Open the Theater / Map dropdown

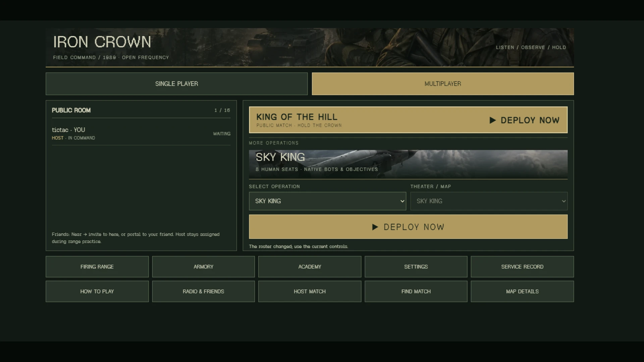[x=489, y=201]
